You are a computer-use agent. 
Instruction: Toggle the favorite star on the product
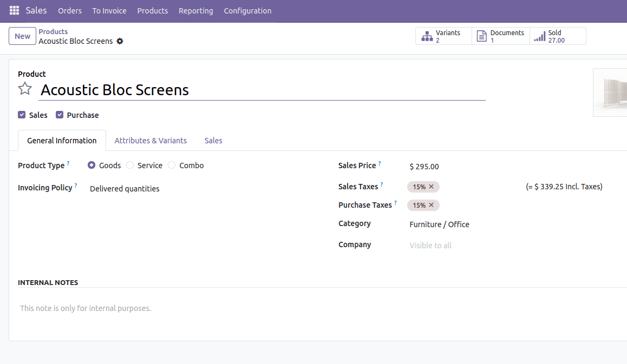(25, 88)
